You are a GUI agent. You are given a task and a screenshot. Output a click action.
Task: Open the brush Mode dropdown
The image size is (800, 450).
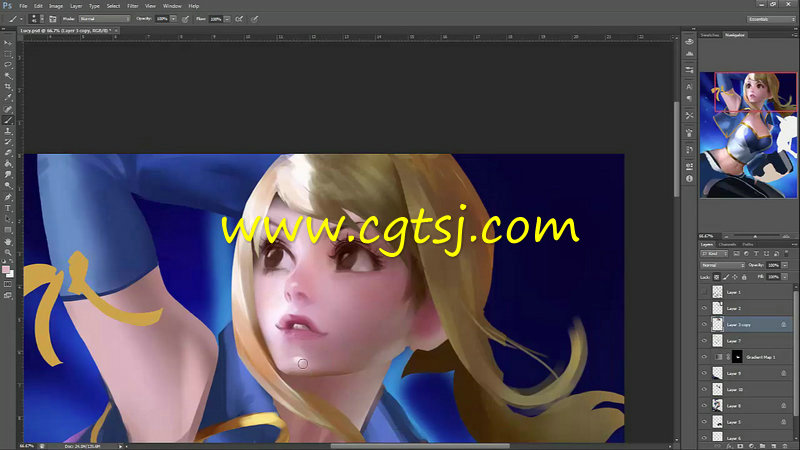(105, 19)
